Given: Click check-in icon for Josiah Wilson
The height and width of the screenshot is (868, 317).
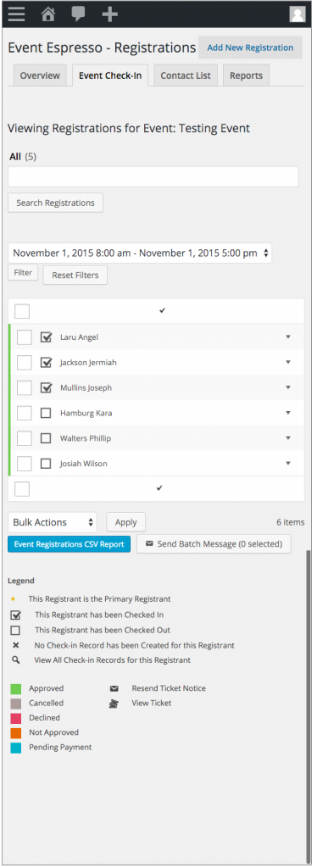Looking at the screenshot, I should click(x=46, y=464).
